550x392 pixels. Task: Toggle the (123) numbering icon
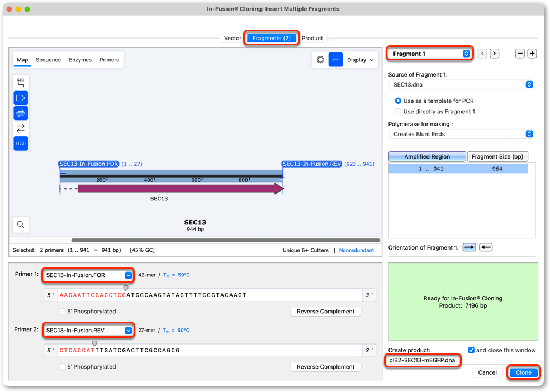pyautogui.click(x=21, y=144)
